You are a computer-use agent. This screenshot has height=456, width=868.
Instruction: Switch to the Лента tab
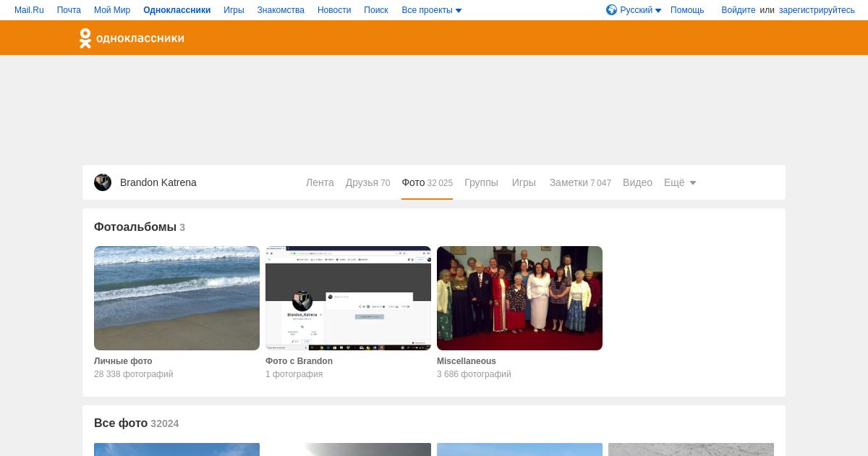320,182
